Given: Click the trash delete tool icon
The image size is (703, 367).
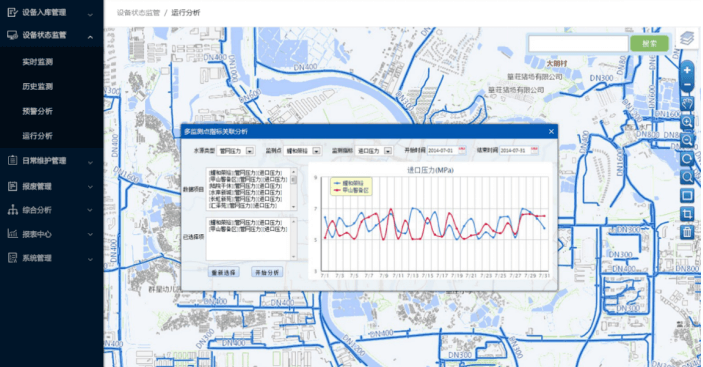Looking at the screenshot, I should [x=687, y=232].
